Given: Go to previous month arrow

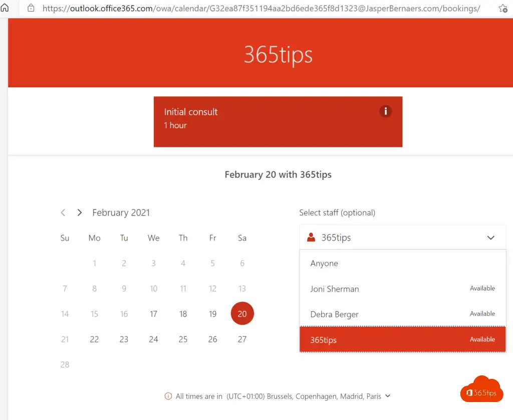Looking at the screenshot, I should coord(63,213).
